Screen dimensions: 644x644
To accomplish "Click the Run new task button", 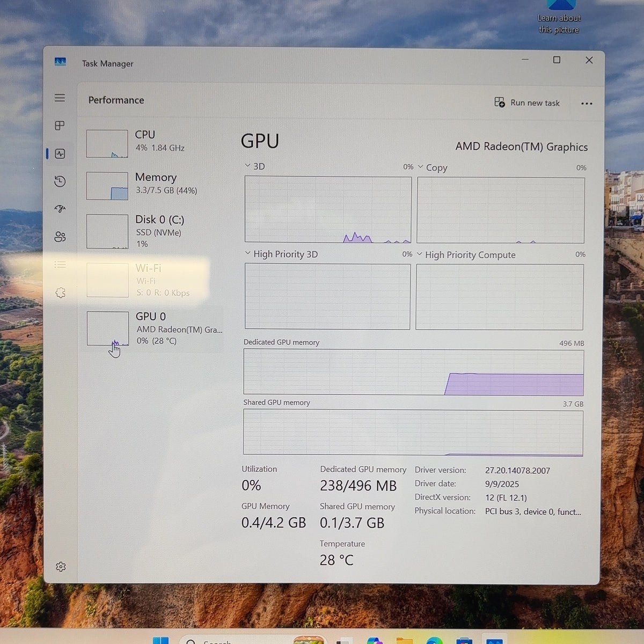I will tap(527, 103).
